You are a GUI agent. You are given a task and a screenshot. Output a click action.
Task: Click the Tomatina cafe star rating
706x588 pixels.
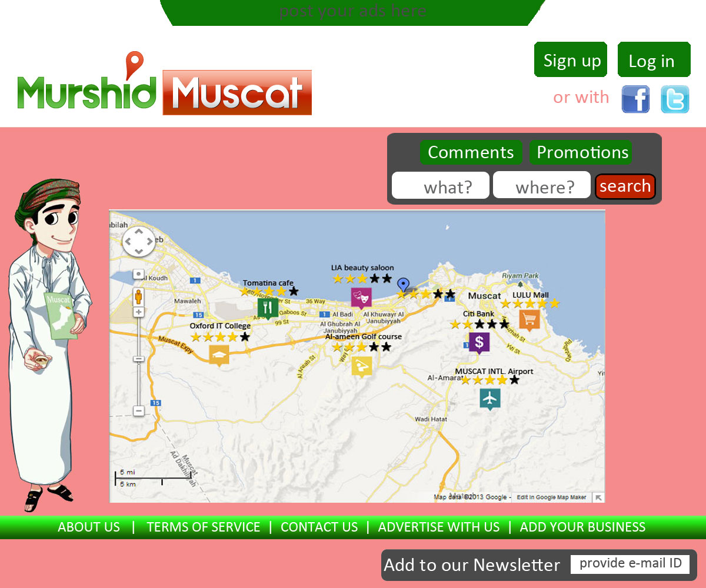pyautogui.click(x=269, y=291)
